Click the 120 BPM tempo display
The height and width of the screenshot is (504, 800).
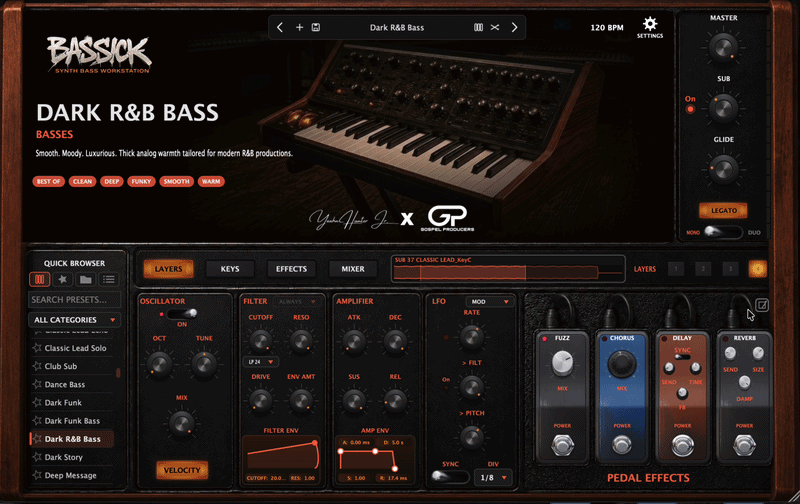[607, 28]
